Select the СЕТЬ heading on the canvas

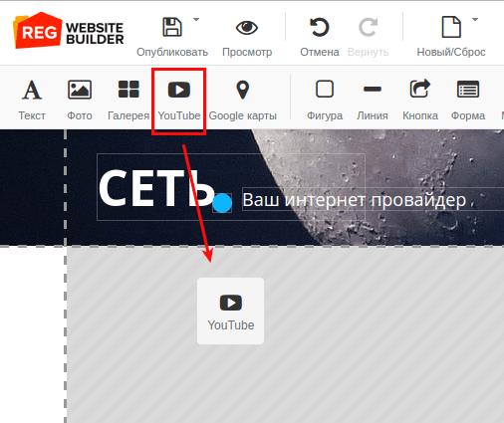(x=156, y=188)
